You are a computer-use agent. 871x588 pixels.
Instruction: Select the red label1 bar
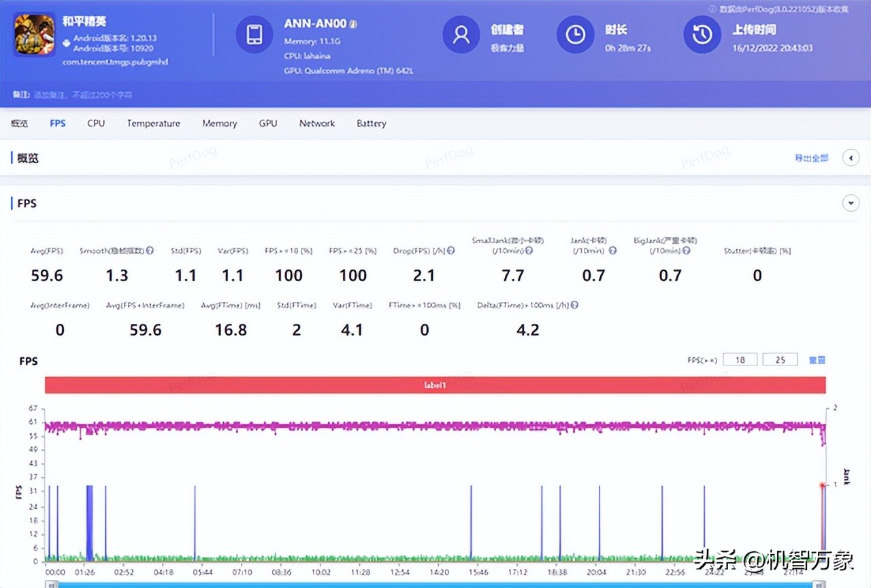[x=435, y=385]
